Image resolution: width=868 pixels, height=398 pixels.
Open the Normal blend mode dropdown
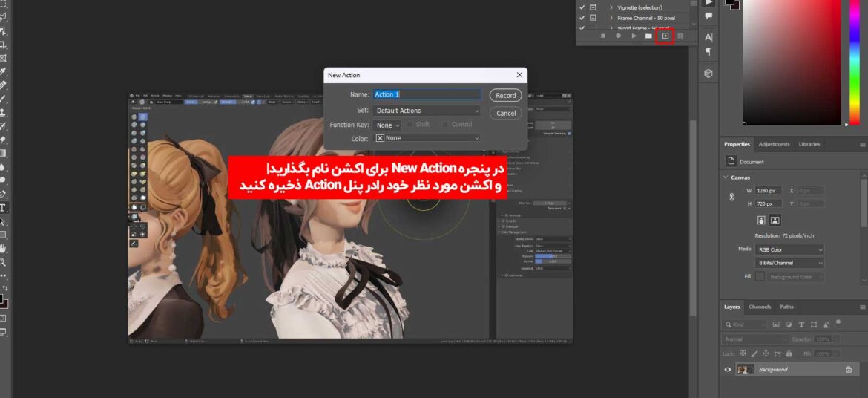point(754,339)
